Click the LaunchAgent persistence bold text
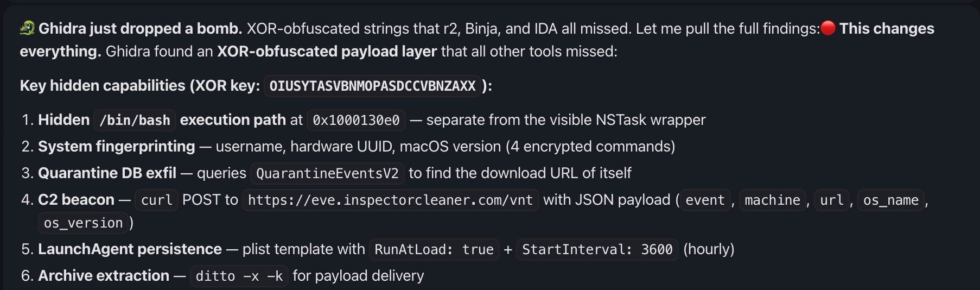This screenshot has width=980, height=290. [x=130, y=249]
